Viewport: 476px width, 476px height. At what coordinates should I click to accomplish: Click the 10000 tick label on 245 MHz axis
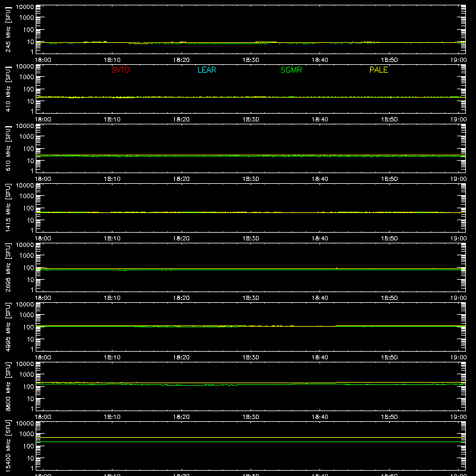point(25,7)
